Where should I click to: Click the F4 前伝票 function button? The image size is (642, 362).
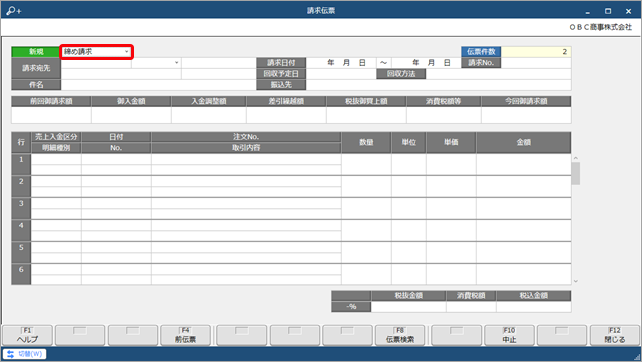pos(185,335)
